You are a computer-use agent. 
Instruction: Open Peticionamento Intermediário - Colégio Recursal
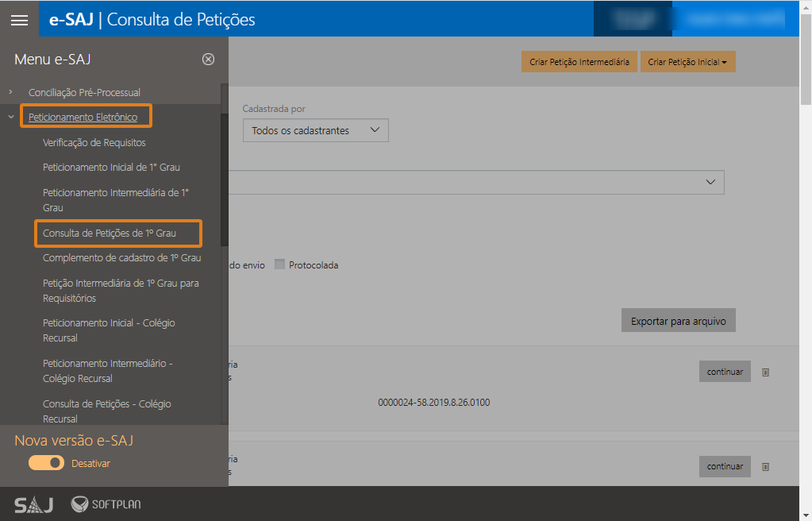(108, 371)
